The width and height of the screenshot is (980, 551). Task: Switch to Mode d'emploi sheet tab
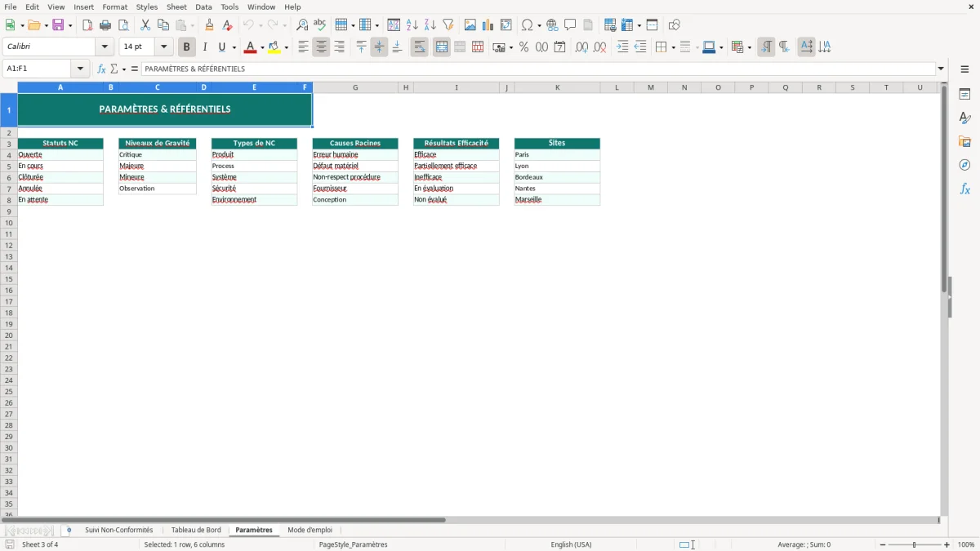[x=310, y=531]
